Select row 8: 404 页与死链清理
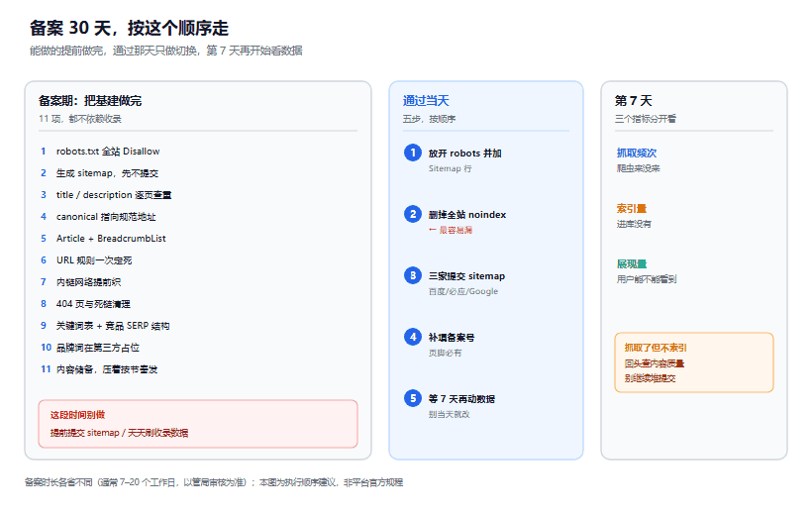Image resolution: width=812 pixels, height=515 pixels. [85, 304]
